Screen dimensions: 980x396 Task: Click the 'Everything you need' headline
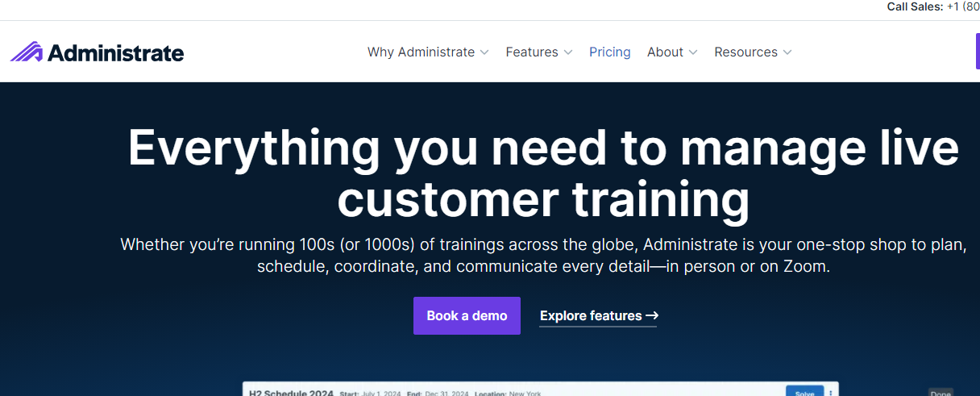tap(543, 173)
